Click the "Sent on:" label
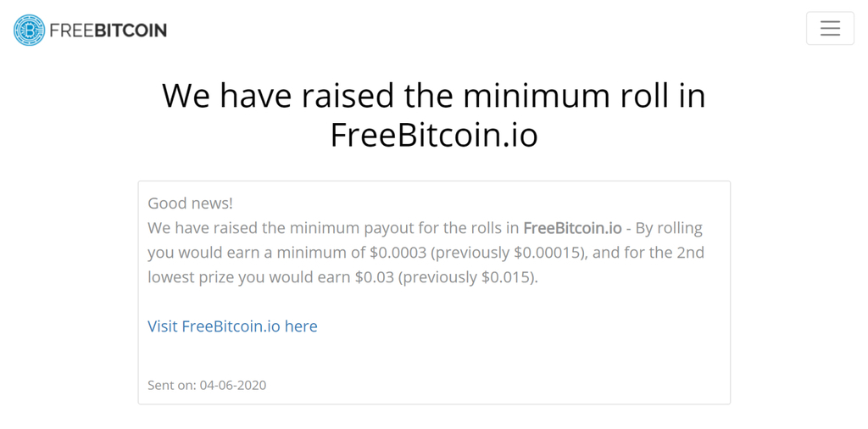868x429 pixels. [x=171, y=385]
